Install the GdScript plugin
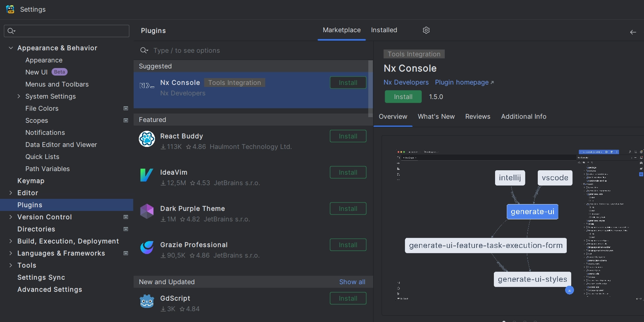The image size is (644, 322). click(348, 298)
